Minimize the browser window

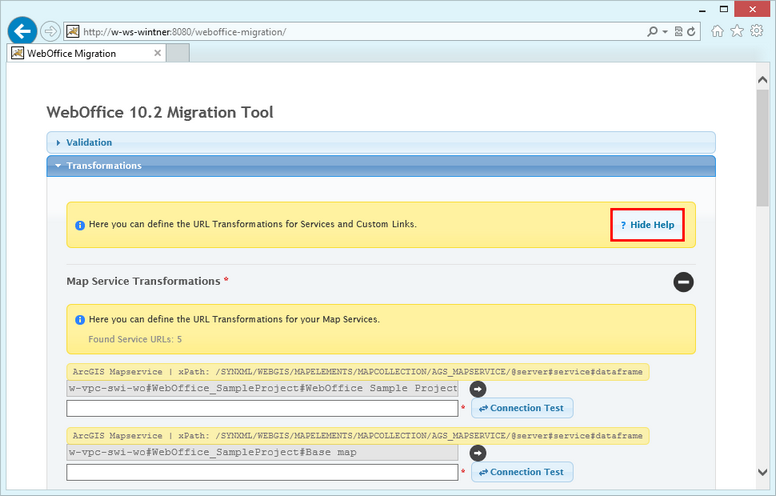pos(702,10)
